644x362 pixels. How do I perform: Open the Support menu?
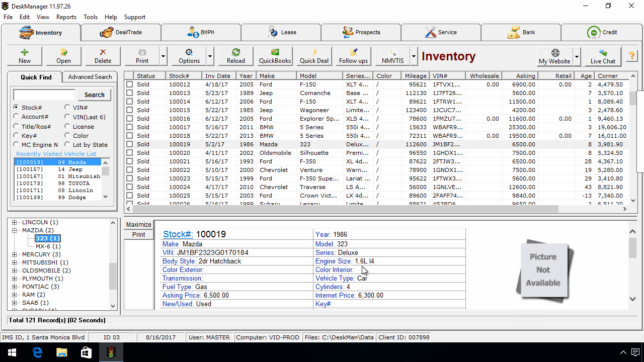[x=135, y=17]
